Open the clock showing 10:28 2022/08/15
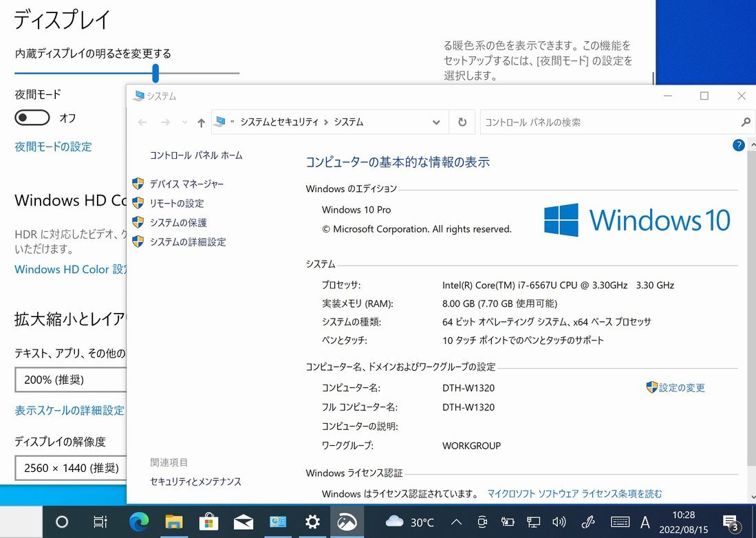This screenshot has width=756, height=538. [684, 522]
